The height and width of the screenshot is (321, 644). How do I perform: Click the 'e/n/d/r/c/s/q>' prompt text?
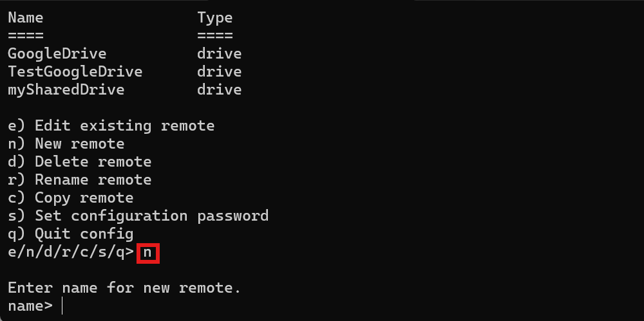71,252
